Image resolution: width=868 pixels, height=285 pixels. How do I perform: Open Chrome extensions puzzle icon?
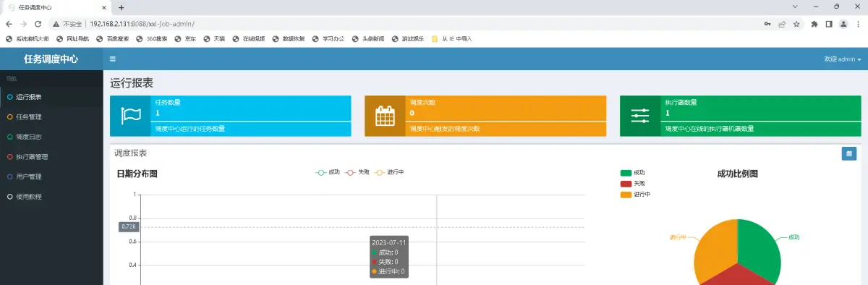[814, 23]
